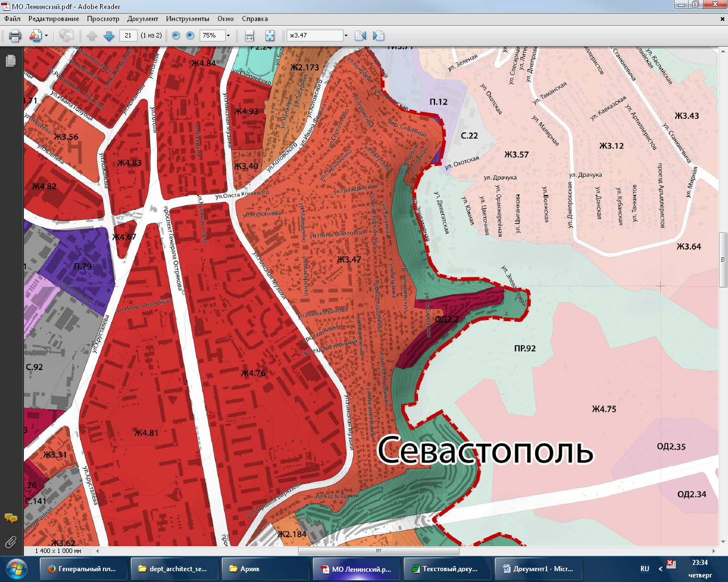
Task: Open the Файл menu
Action: [12, 19]
